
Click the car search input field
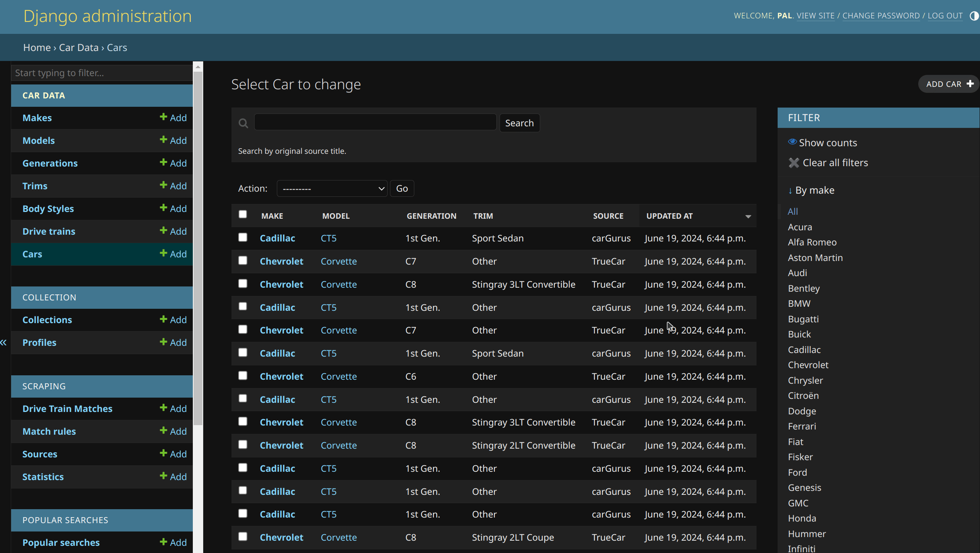pyautogui.click(x=375, y=122)
